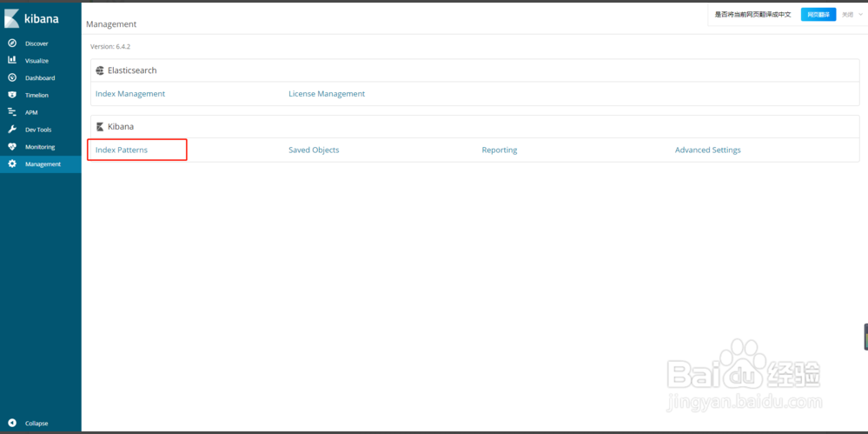Viewport: 868px width, 434px height.
Task: Click the Collapse arrow icon
Action: click(12, 423)
